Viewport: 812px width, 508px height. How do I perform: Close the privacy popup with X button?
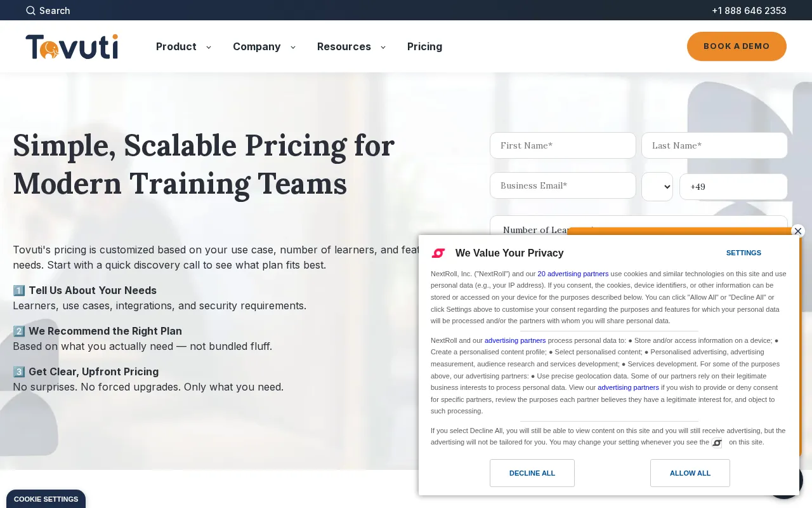pos(798,231)
